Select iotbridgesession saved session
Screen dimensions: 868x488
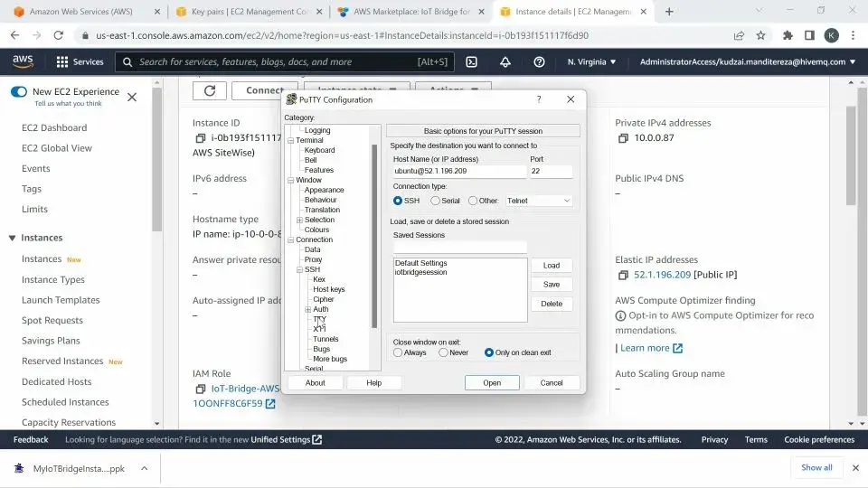pos(420,272)
